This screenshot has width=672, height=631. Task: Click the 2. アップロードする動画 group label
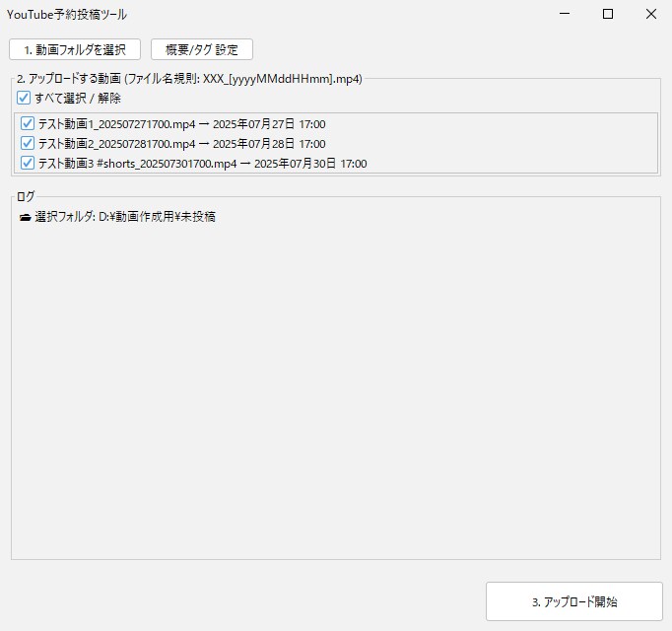pos(189,79)
